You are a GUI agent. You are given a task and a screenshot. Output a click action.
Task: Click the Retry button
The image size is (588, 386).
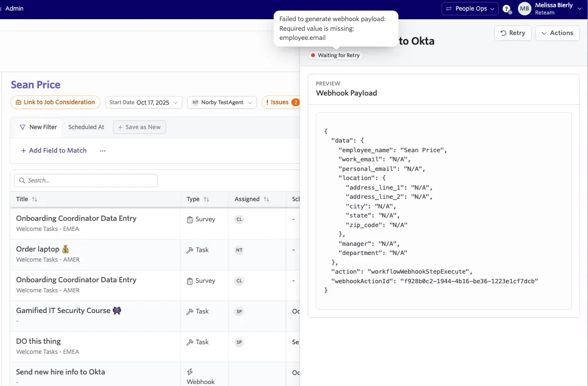point(513,33)
